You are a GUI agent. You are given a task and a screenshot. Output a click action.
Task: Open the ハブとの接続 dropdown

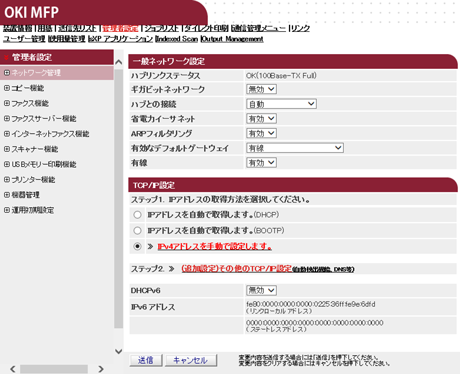tap(281, 104)
